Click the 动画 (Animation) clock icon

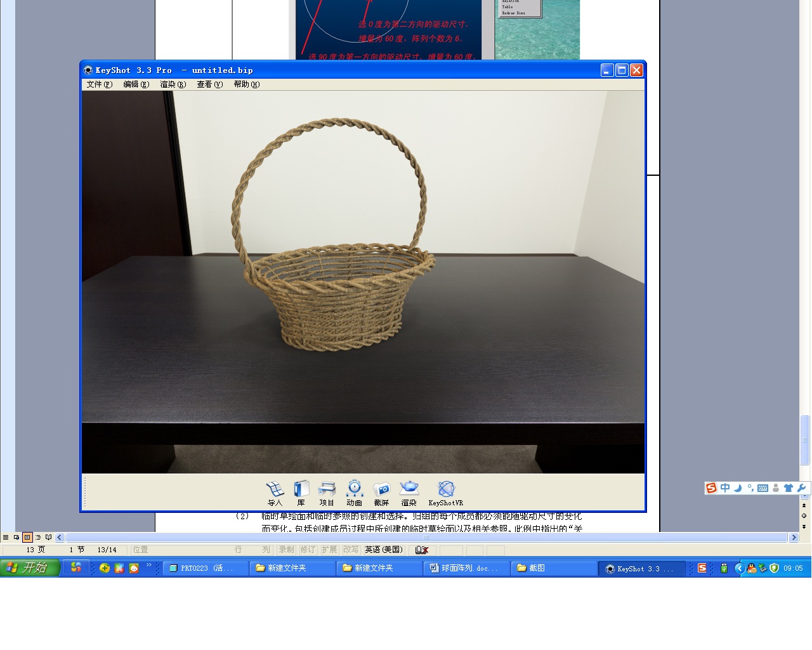[354, 493]
